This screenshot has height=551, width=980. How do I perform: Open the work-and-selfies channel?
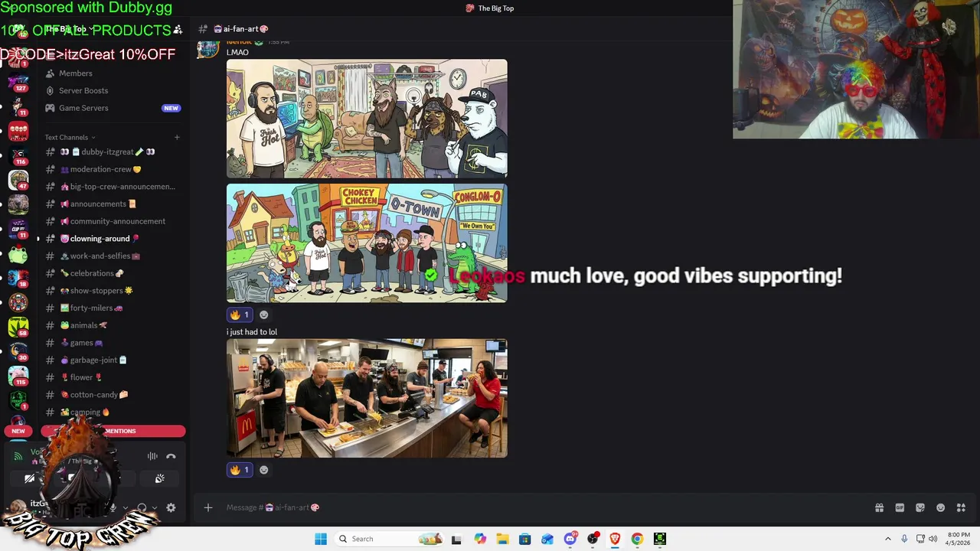(x=112, y=256)
